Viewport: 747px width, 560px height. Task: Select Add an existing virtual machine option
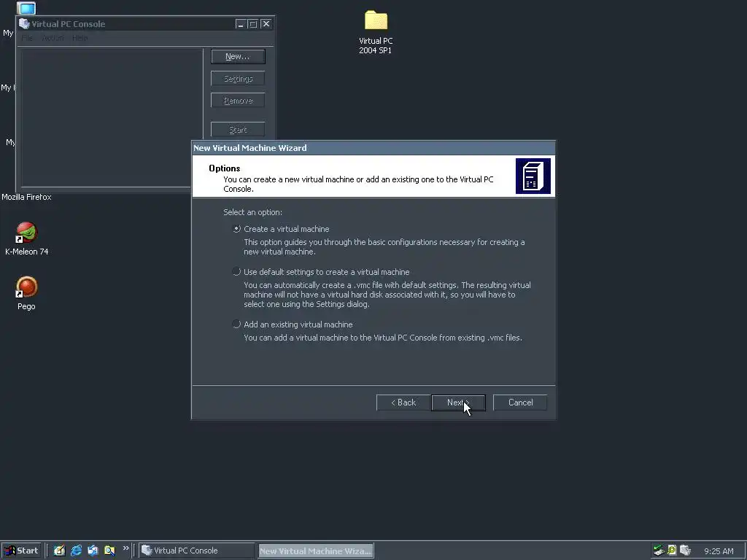pyautogui.click(x=236, y=324)
